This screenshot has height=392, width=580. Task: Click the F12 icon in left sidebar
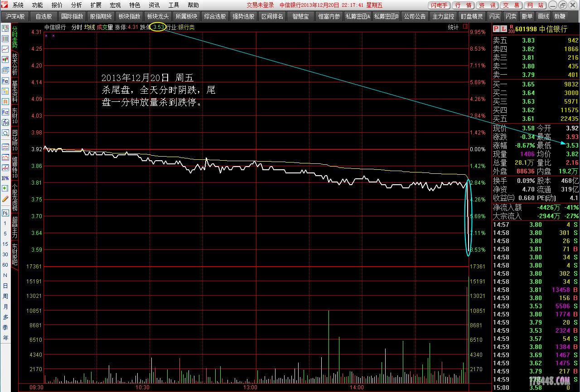(x=5, y=112)
